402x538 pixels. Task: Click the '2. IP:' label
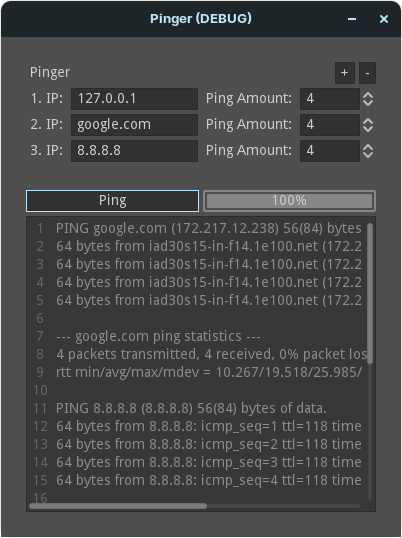(47, 125)
